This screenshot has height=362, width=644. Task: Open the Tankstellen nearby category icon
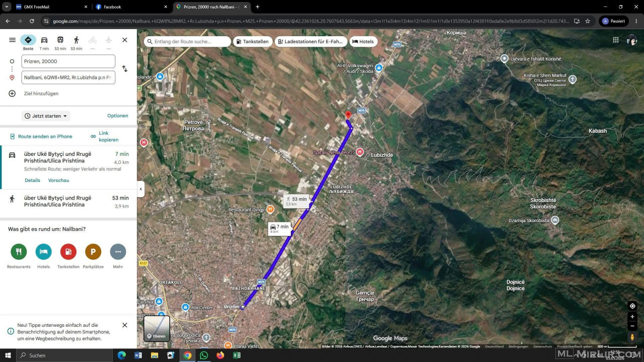[68, 251]
